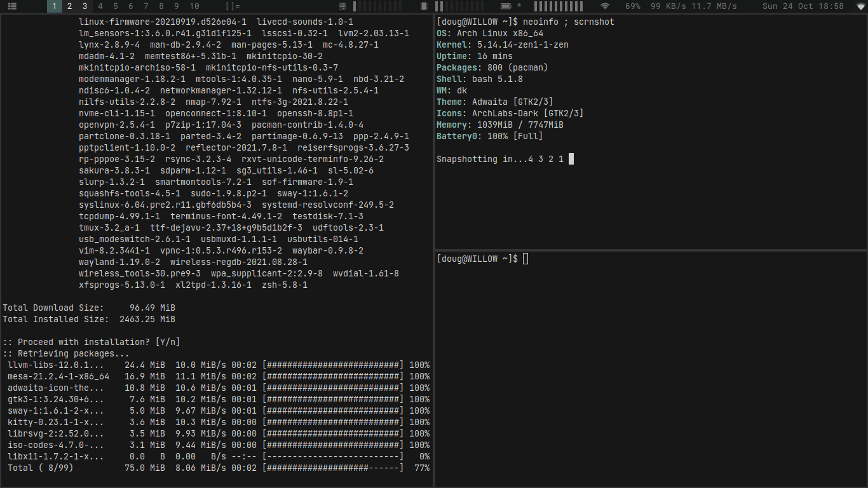Click the 'Icons: ArchLabs-Dark [GTK2/3]' line
Screen dimensions: 868x488
pos(510,114)
